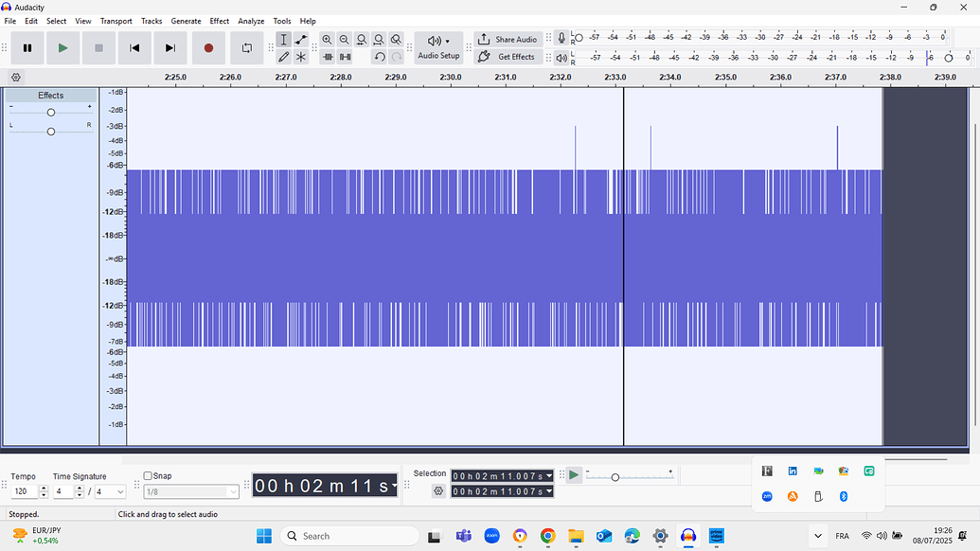Toggle looping in the transport bar

click(x=246, y=47)
